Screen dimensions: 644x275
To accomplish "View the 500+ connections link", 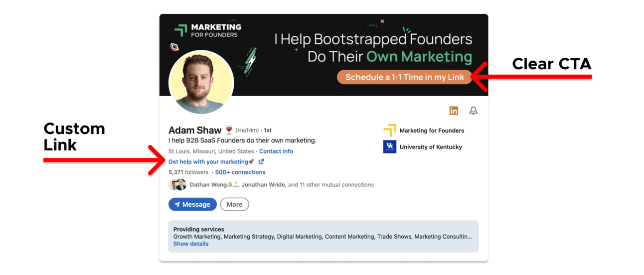I will tap(240, 172).
